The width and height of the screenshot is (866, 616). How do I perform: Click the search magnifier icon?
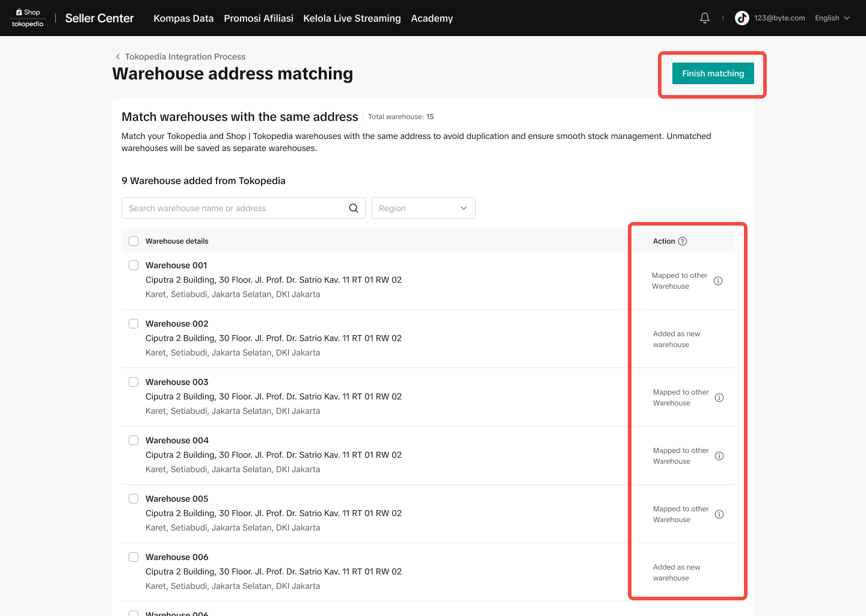(354, 208)
